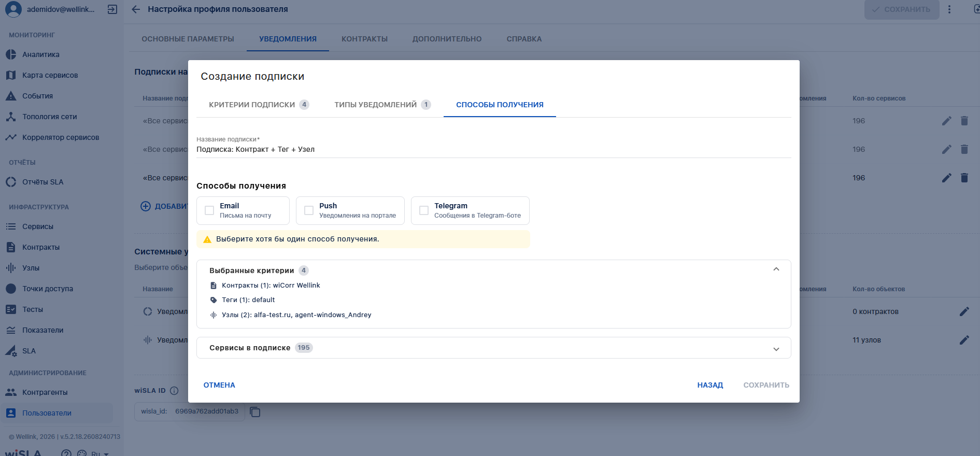This screenshot has height=456, width=980.
Task: Click the wisla_id field
Action: pos(190,411)
